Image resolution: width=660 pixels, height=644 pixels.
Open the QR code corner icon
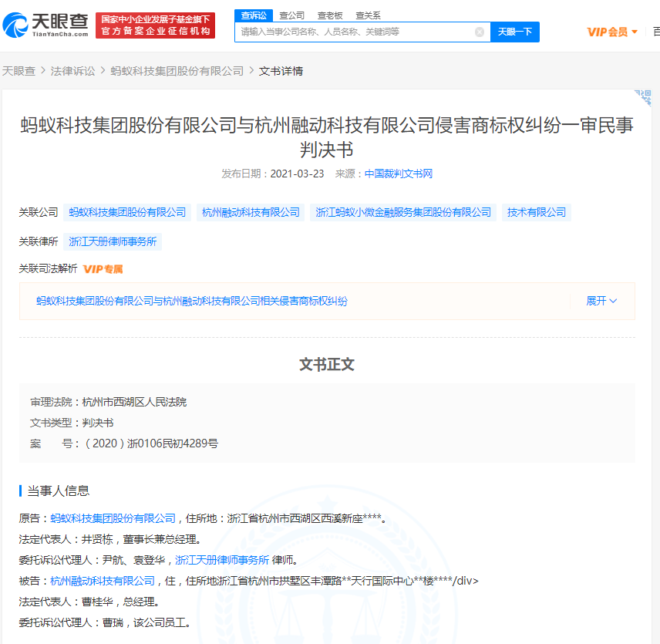click(643, 98)
